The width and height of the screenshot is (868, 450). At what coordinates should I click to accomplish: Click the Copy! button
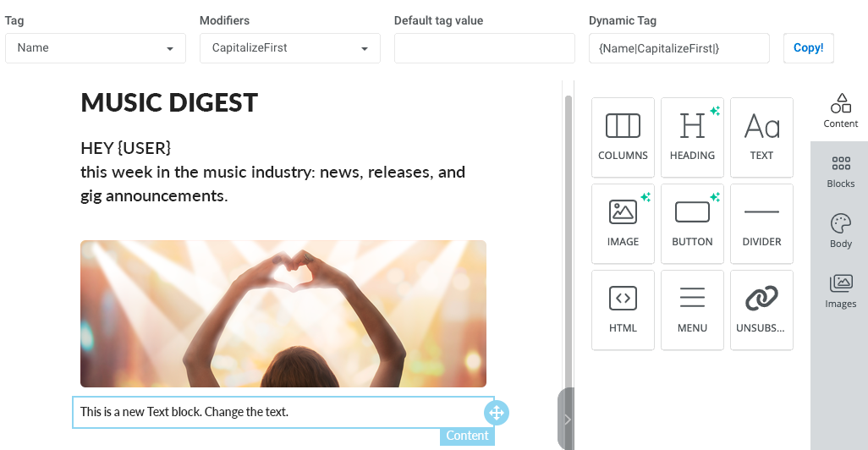(x=808, y=48)
